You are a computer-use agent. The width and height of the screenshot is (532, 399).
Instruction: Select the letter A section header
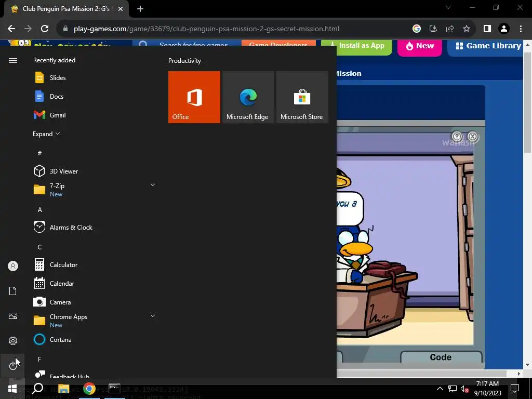39,210
